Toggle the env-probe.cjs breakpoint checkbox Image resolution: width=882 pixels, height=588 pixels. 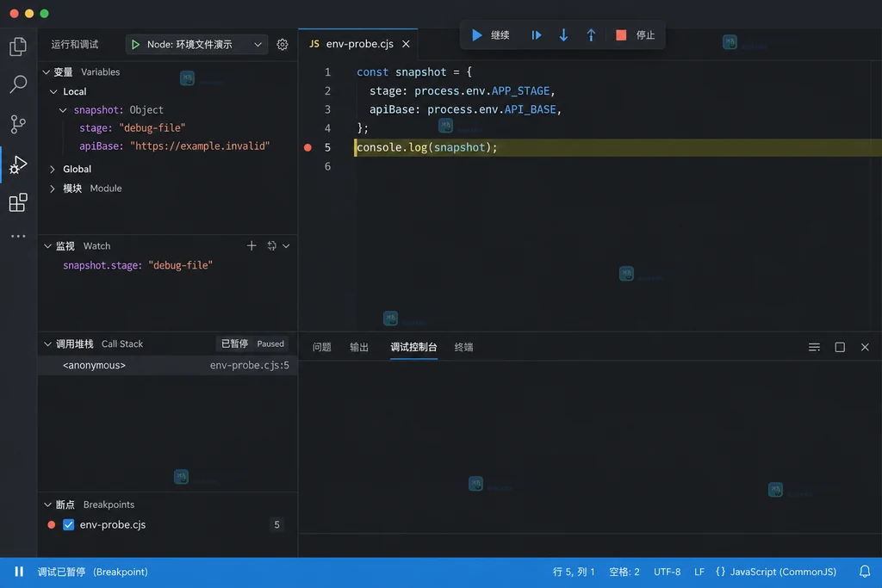pos(69,524)
